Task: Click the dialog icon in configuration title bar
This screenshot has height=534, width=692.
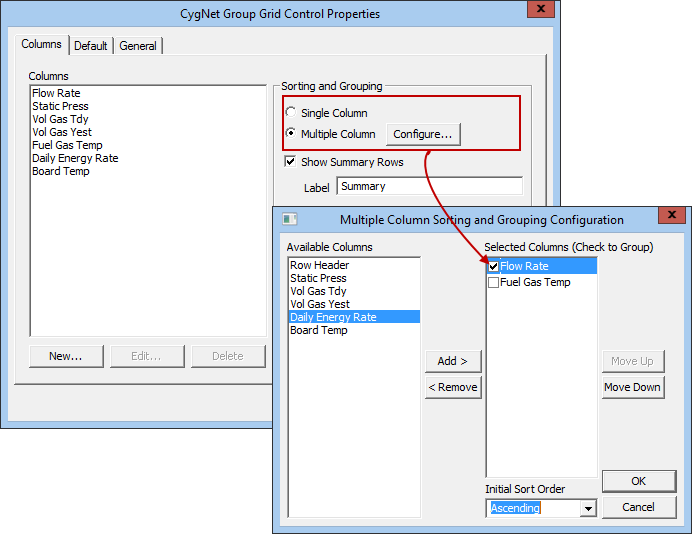Action: pyautogui.click(x=290, y=219)
